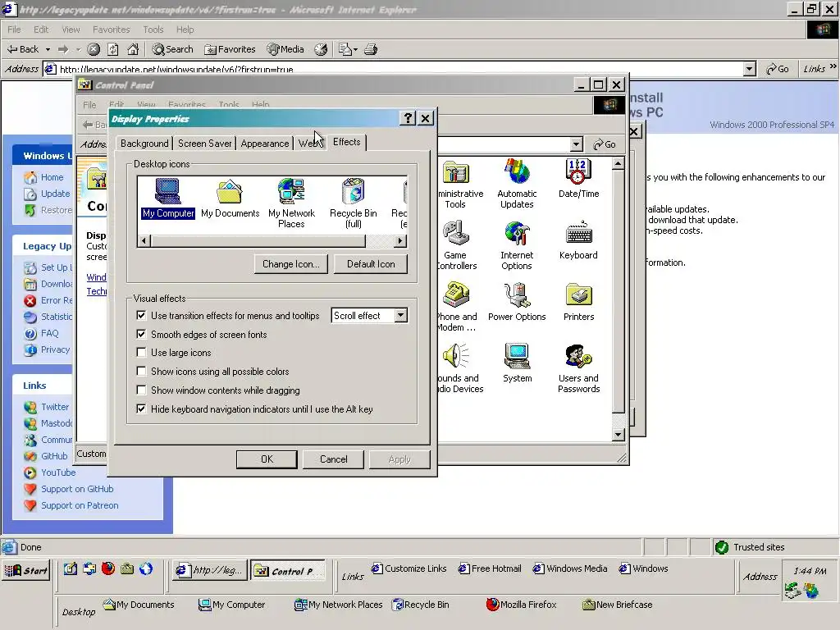Open Favorites panel in Internet Explorer toolbar
840x630 pixels.
pos(231,49)
